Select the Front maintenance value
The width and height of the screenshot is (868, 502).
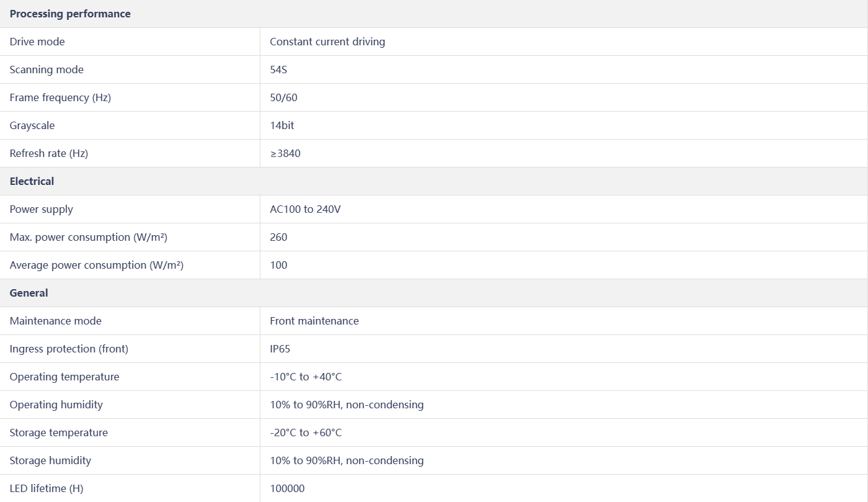(314, 321)
